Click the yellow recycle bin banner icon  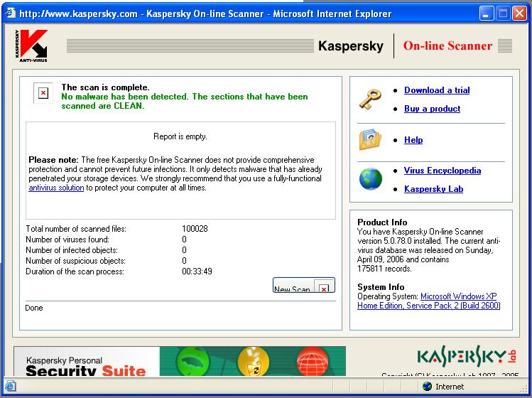point(254,362)
